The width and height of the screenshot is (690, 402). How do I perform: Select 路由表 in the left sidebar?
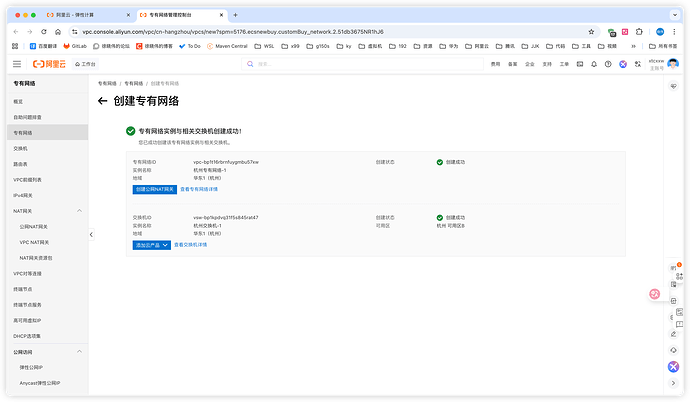pos(20,164)
